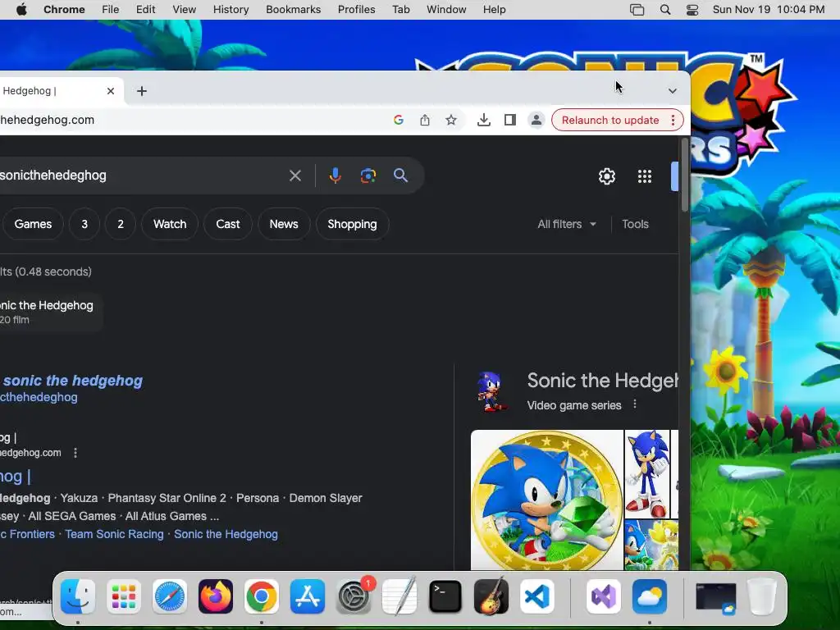Open Team Sonic Racing sitelink
This screenshot has width=840, height=630.
click(x=114, y=534)
